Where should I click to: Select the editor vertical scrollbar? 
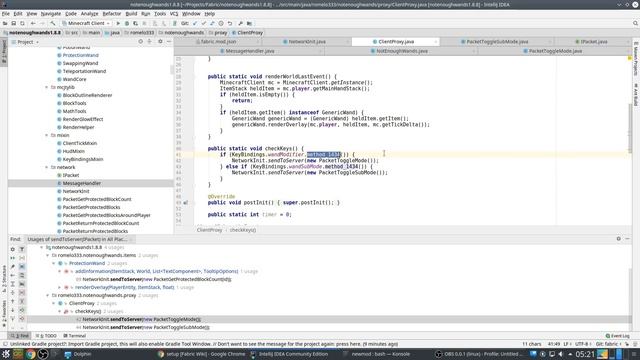(630, 129)
